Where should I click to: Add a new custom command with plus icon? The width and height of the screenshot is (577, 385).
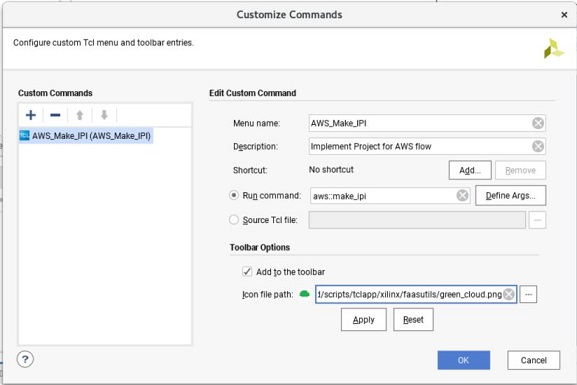pyautogui.click(x=31, y=115)
